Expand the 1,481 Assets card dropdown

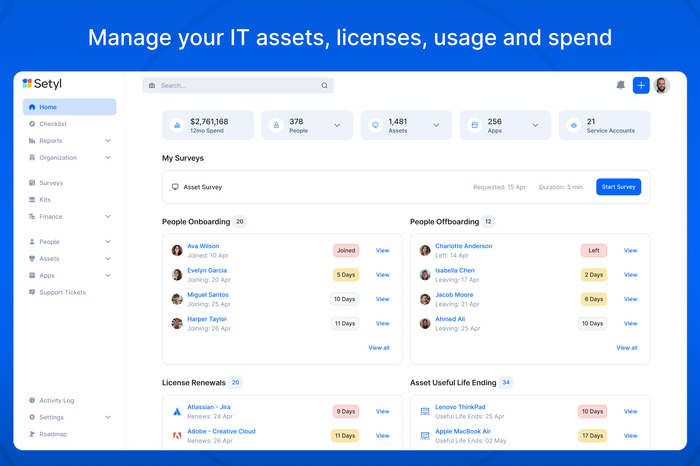[436, 125]
